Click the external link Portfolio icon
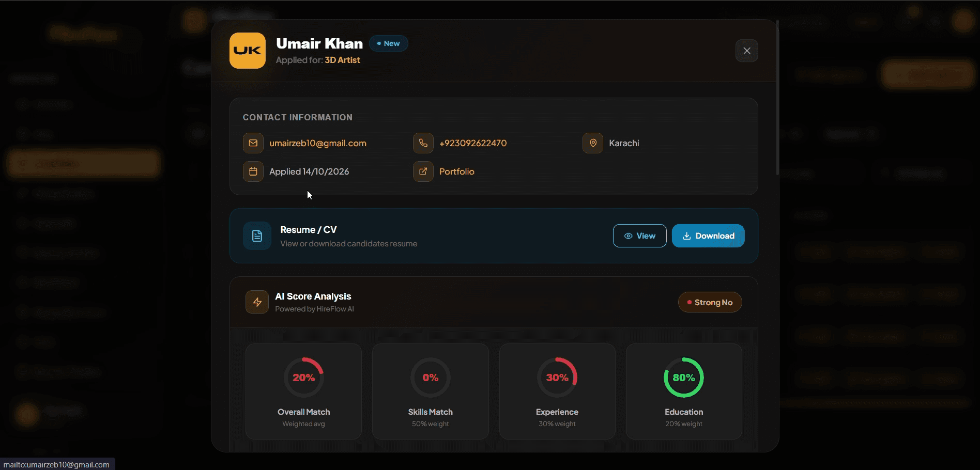The image size is (980, 470). 423,171
